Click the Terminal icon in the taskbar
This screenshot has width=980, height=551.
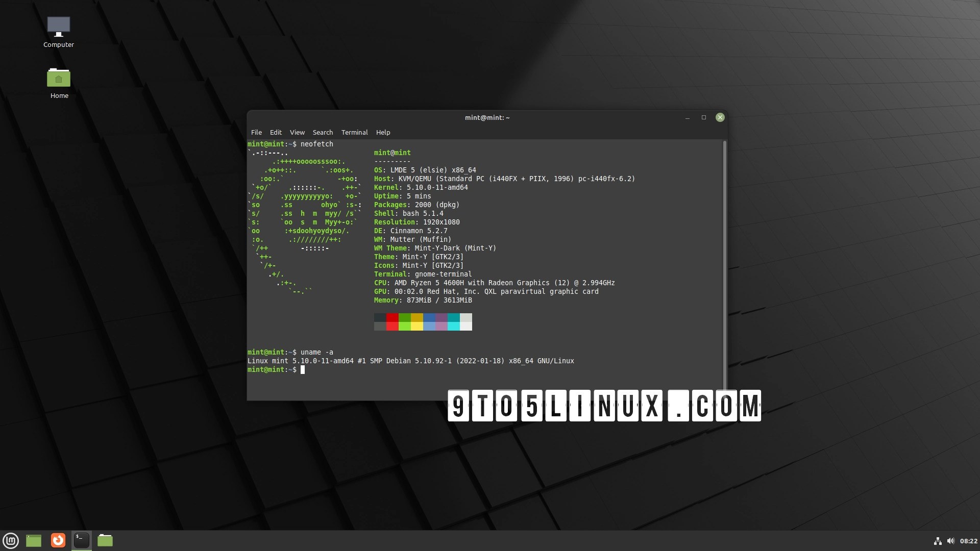pos(82,540)
